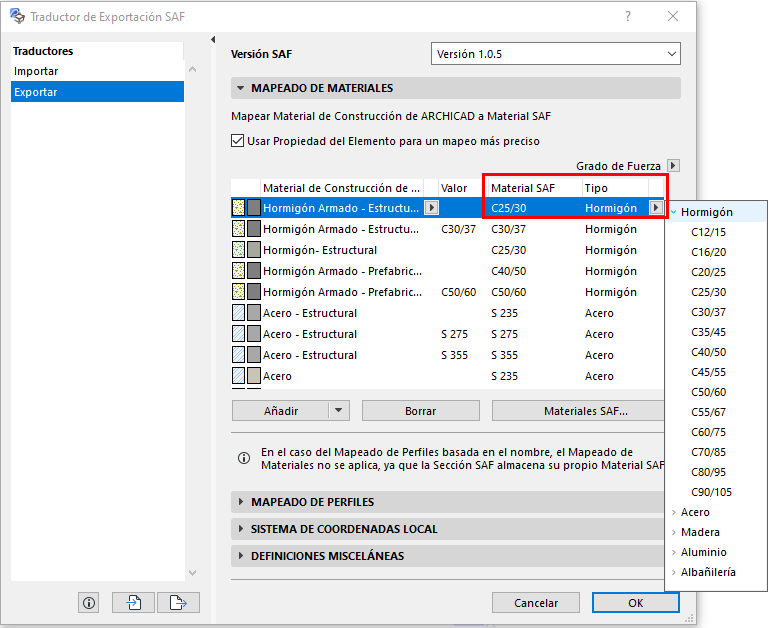Click hatch icon of Hormigón Armado C50/60 row
The width and height of the screenshot is (770, 628).
point(238,292)
